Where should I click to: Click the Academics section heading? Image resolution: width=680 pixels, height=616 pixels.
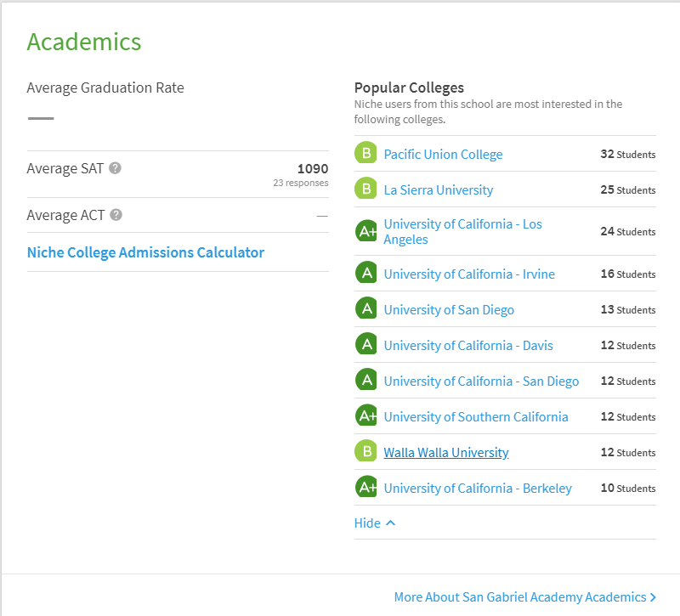[x=84, y=42]
